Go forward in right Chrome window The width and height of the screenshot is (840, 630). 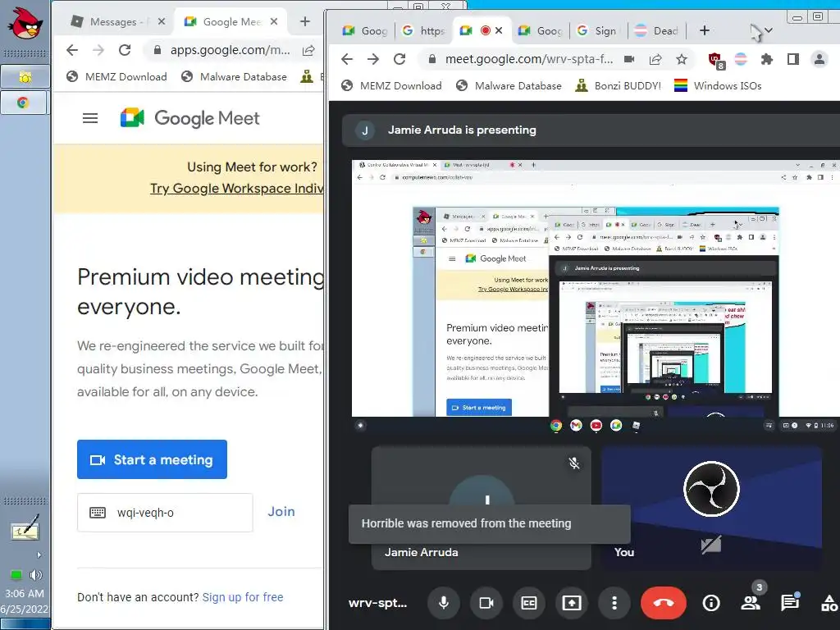(373, 59)
